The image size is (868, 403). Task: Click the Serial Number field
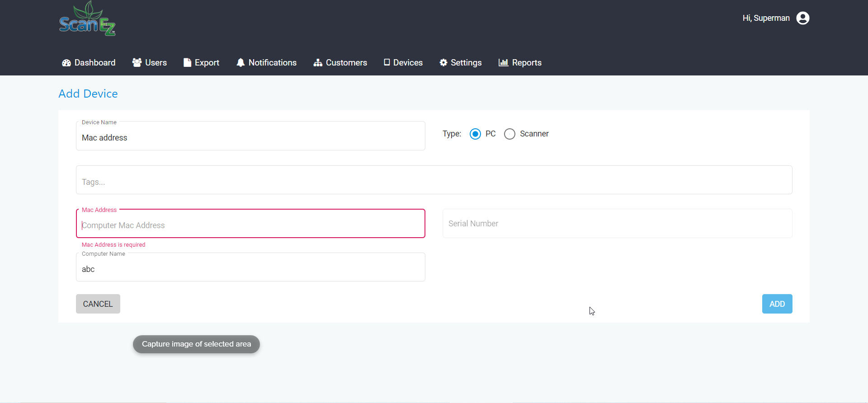tap(618, 223)
